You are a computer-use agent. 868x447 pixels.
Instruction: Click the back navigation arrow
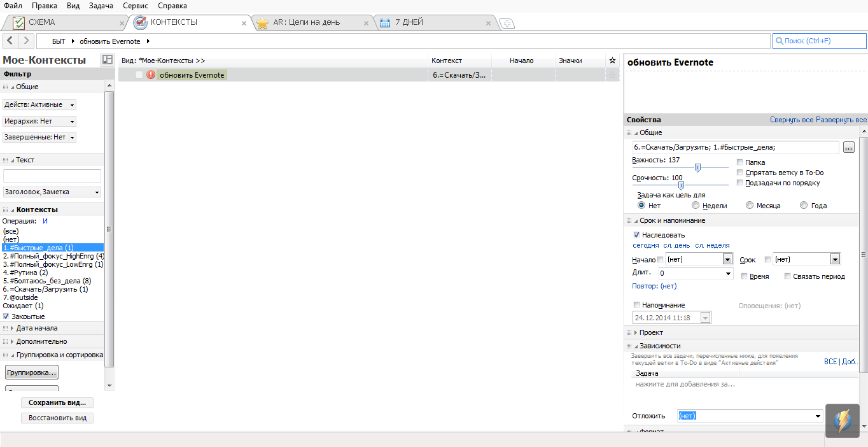pos(10,41)
